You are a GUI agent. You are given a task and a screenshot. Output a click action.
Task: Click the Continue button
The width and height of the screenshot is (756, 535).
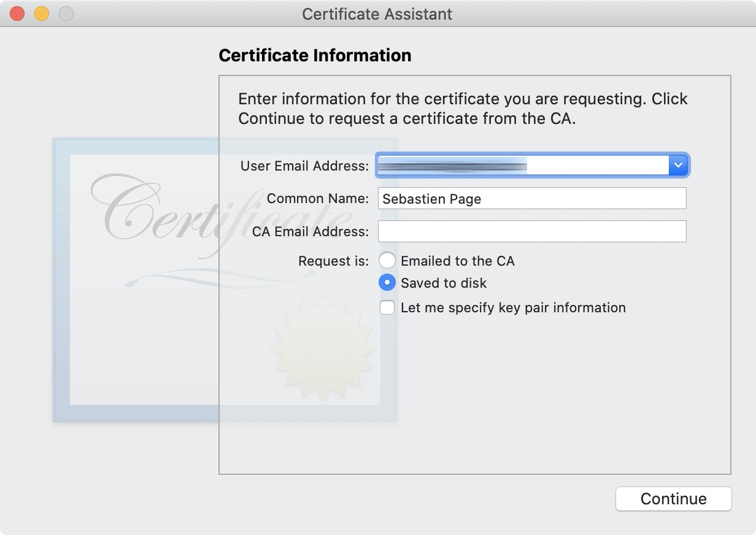[673, 499]
